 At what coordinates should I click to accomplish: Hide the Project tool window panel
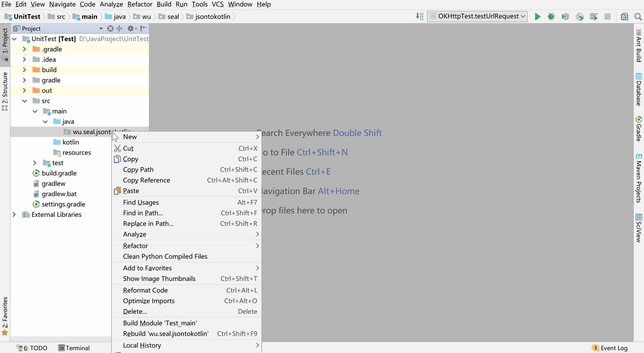[x=144, y=28]
